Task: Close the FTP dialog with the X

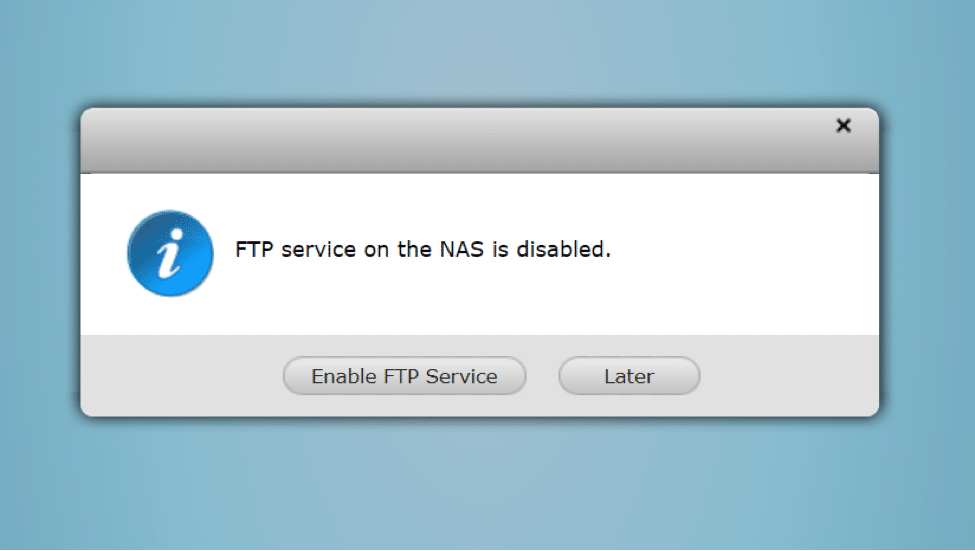Action: 843,126
